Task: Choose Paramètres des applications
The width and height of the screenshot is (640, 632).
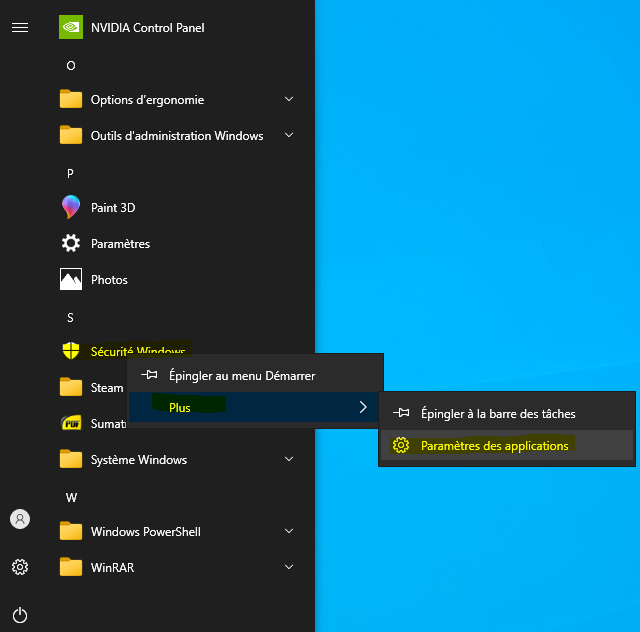Action: (x=507, y=445)
